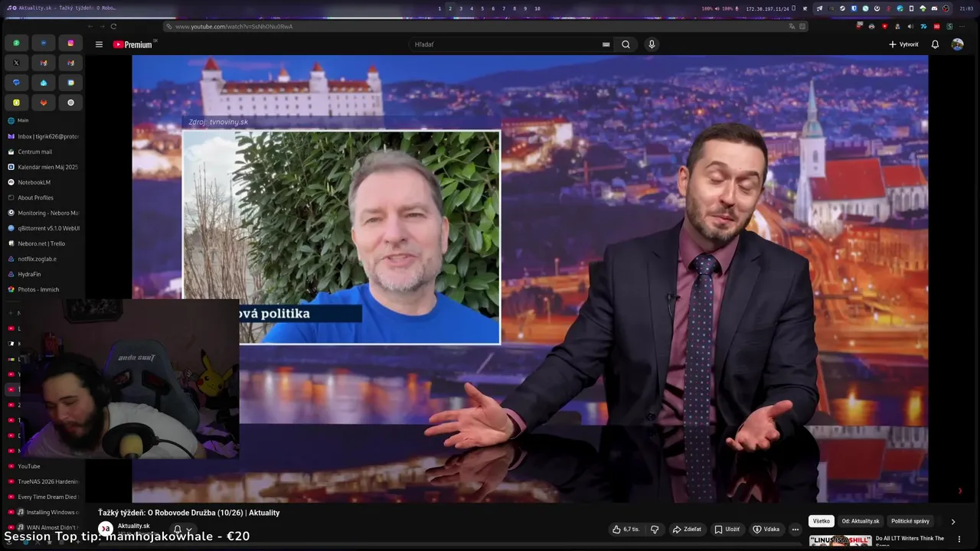
Task: Select the Všetko filter chip
Action: point(822,521)
